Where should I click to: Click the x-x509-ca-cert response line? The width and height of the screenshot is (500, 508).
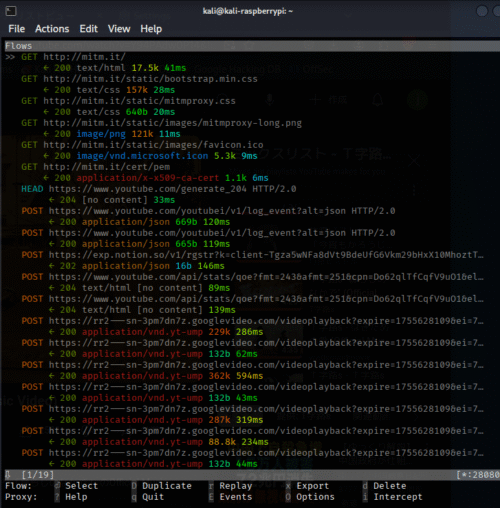click(156, 178)
